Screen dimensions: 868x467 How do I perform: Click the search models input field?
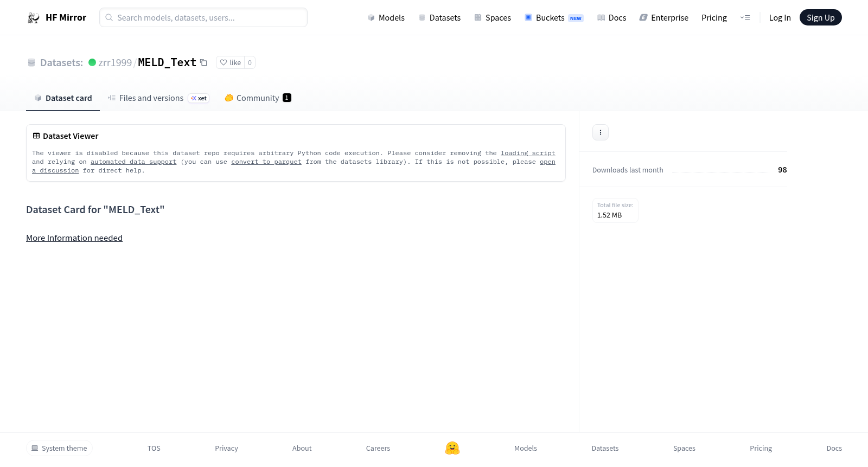pos(203,17)
